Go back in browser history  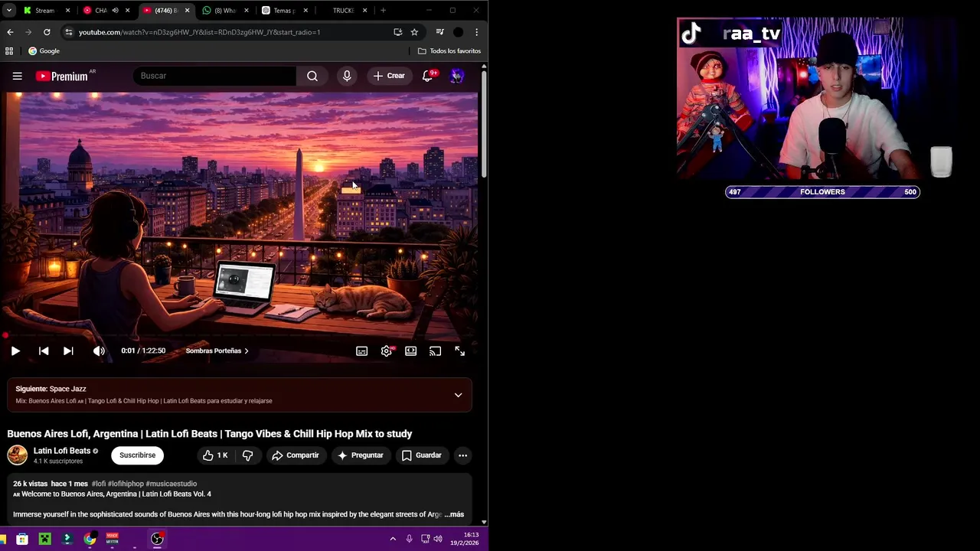point(10,32)
